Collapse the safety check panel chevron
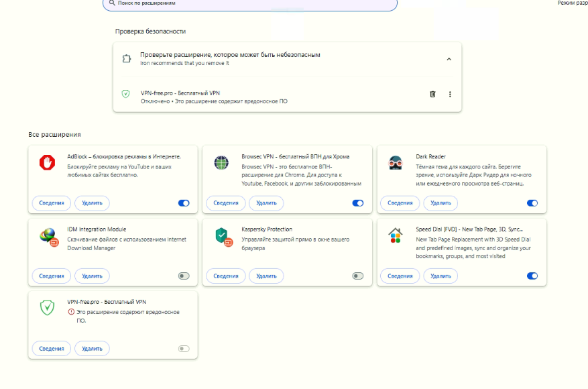 coord(449,59)
